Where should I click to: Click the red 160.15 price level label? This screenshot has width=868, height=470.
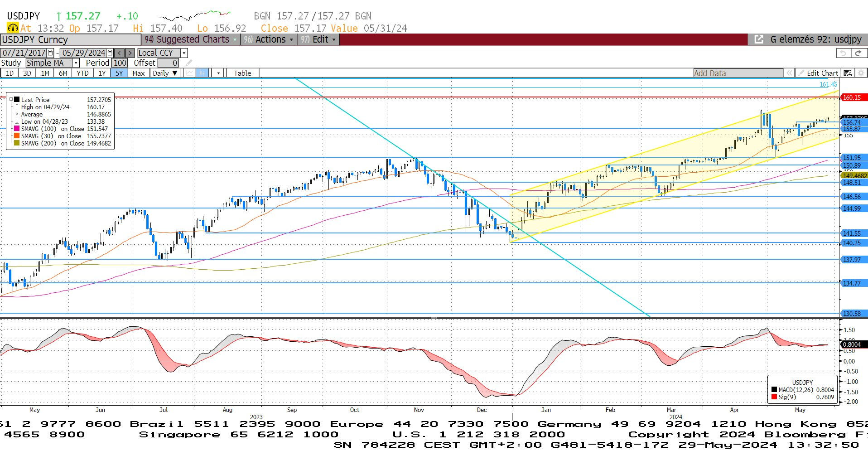point(854,97)
